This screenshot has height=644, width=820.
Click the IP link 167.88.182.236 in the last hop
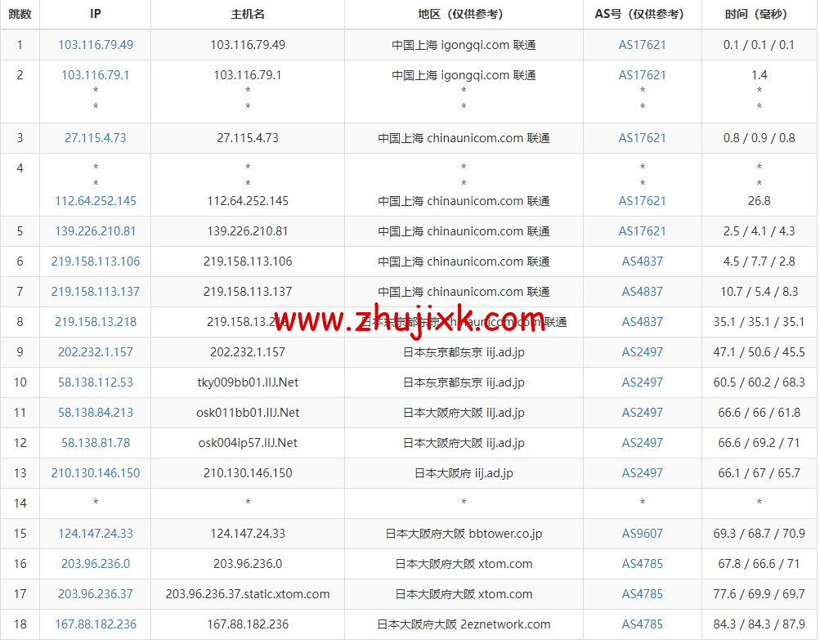(95, 624)
